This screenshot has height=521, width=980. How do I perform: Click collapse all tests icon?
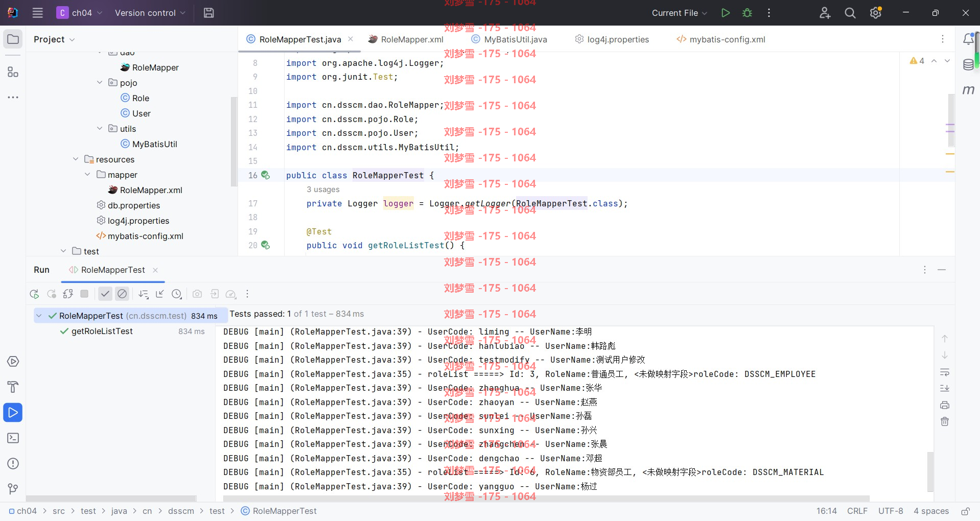coord(160,294)
